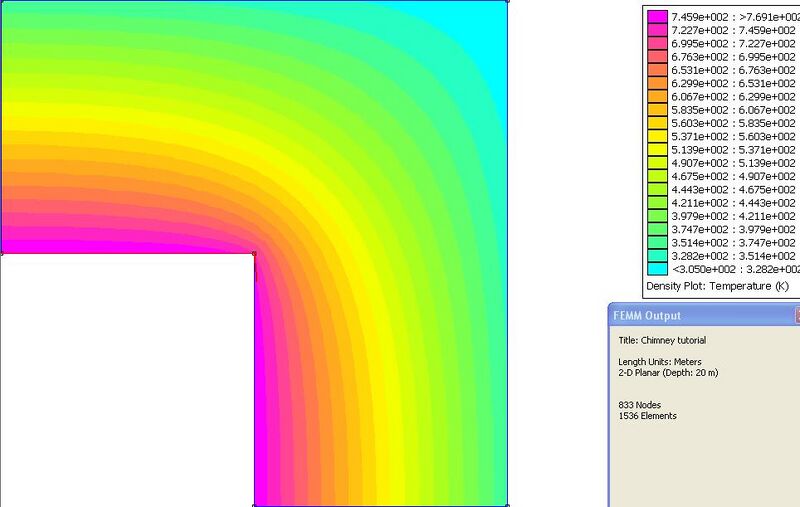
Task: Click the orange 6.299e+002 legend swatch
Action: (x=657, y=83)
